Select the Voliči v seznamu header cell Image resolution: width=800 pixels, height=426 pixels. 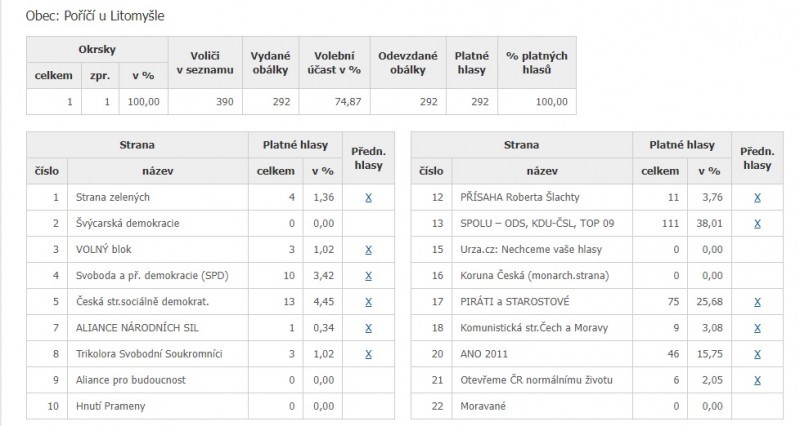(x=205, y=63)
